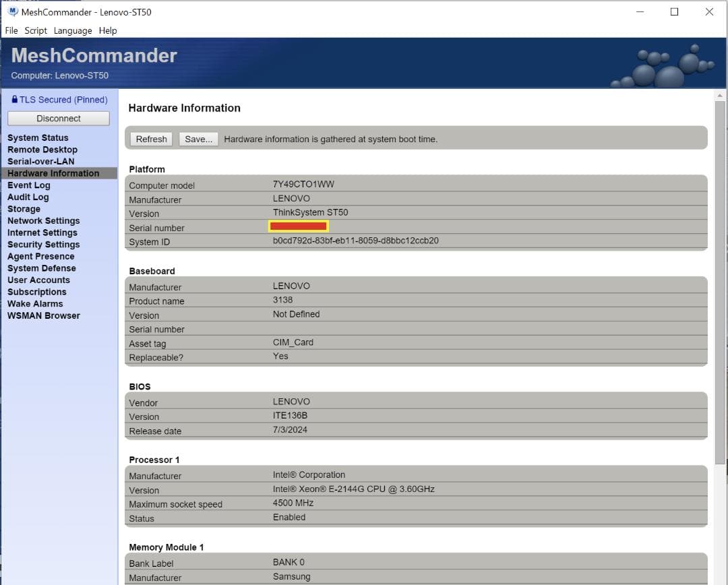This screenshot has width=728, height=585.
Task: Open the File menu
Action: (11, 30)
